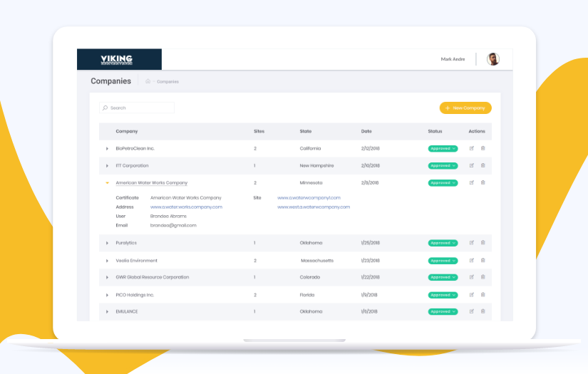Expand the ITT Corporation row
This screenshot has height=374, width=588.
(107, 166)
